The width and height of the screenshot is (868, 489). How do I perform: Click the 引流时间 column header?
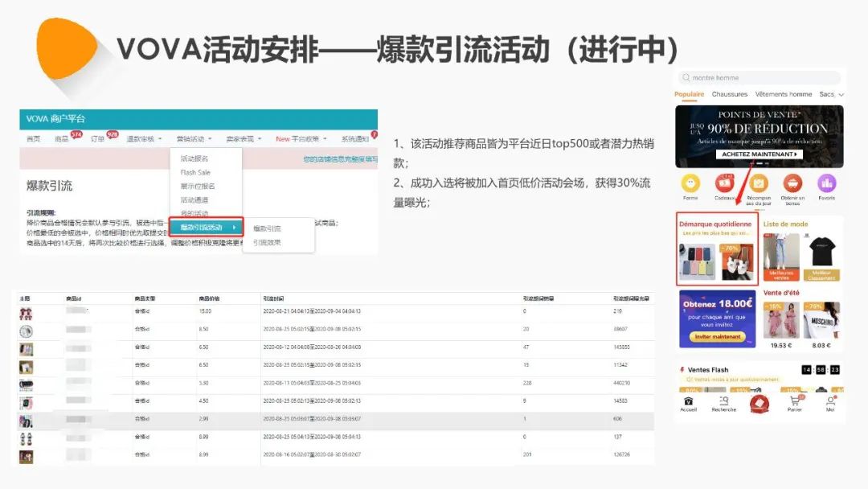click(273, 298)
